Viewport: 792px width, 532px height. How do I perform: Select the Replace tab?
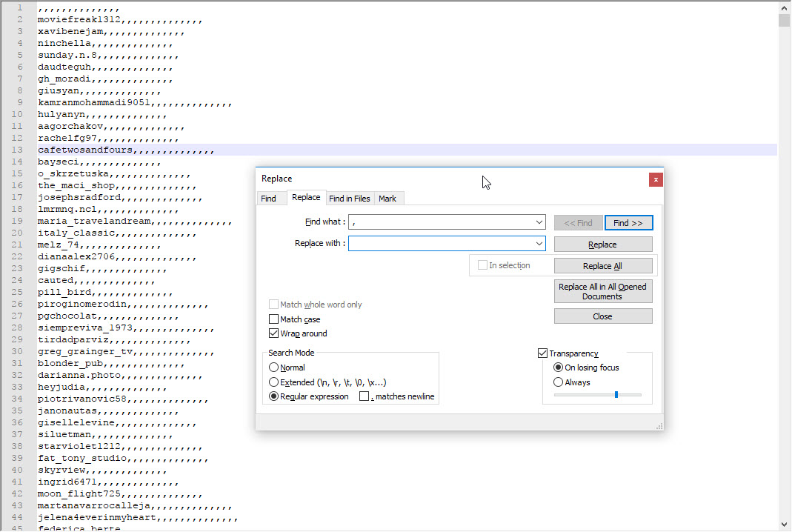click(306, 198)
